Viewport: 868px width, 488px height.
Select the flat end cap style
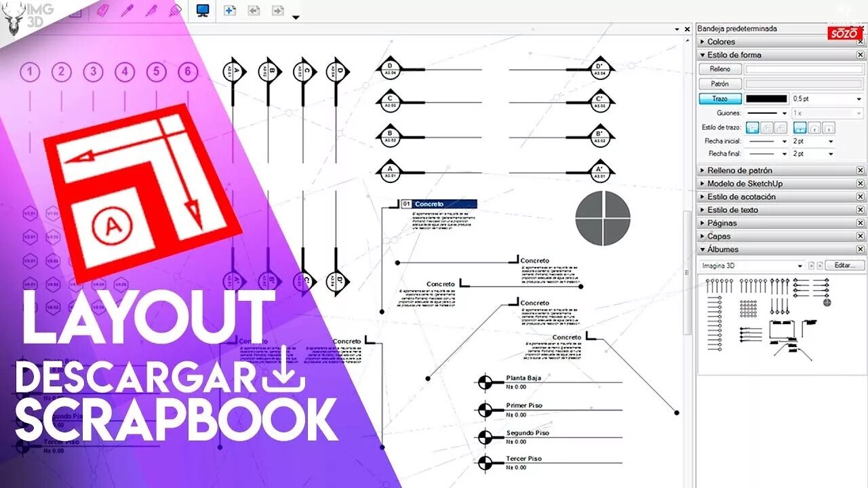pos(800,127)
